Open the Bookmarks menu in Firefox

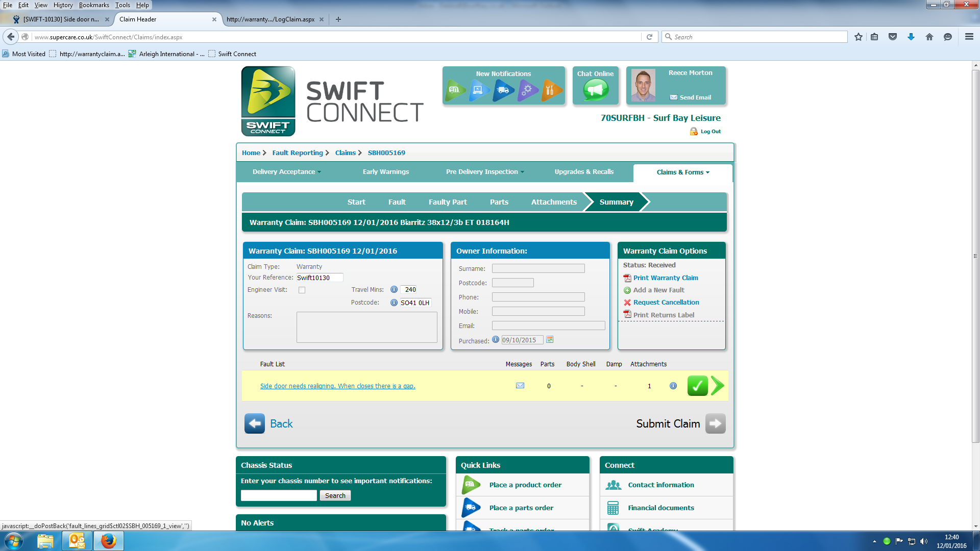coord(94,5)
